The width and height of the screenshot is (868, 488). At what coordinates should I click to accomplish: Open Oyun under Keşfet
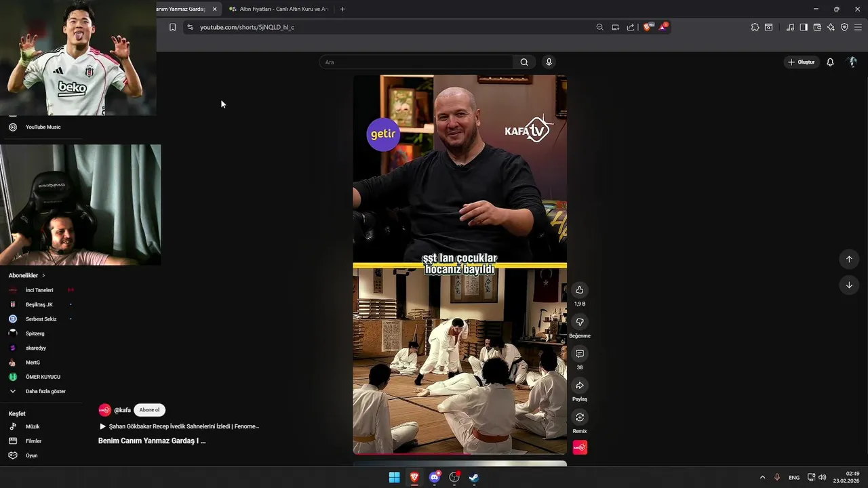[x=31, y=455]
